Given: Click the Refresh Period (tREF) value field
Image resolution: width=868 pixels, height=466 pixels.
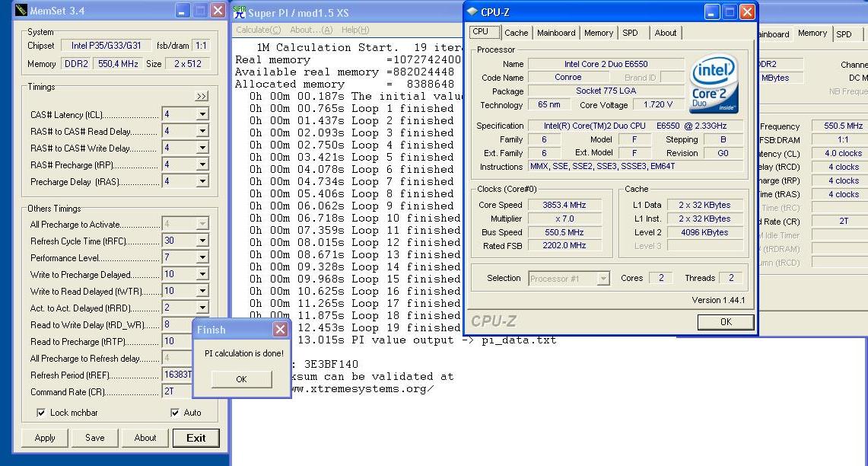Looking at the screenshot, I should (176, 375).
